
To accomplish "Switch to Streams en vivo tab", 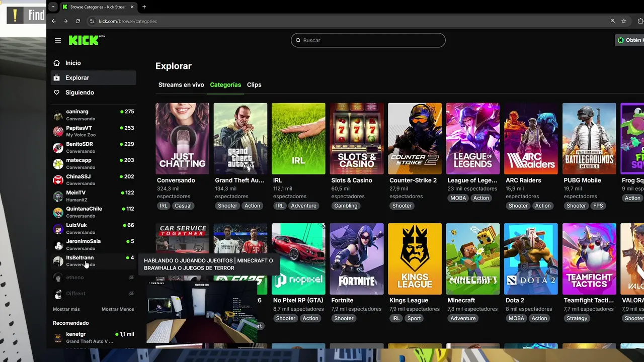I will [x=181, y=84].
